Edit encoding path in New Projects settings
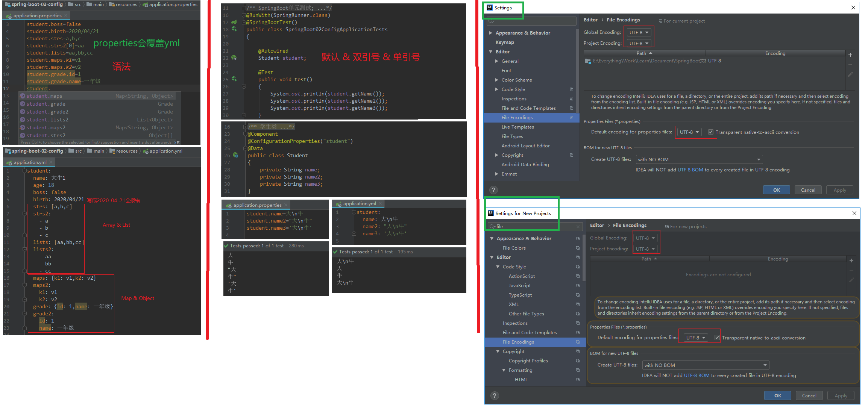Image resolution: width=868 pixels, height=412 pixels. tap(851, 280)
